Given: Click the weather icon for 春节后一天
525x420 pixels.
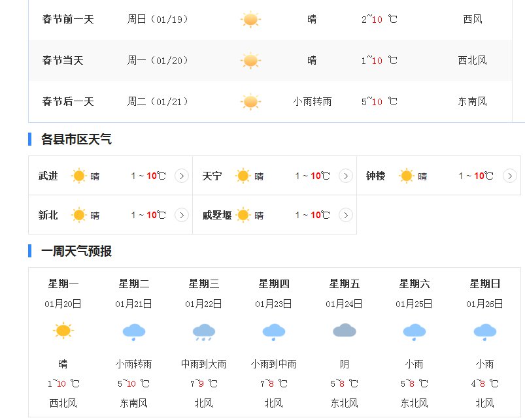Looking at the screenshot, I should tap(250, 102).
